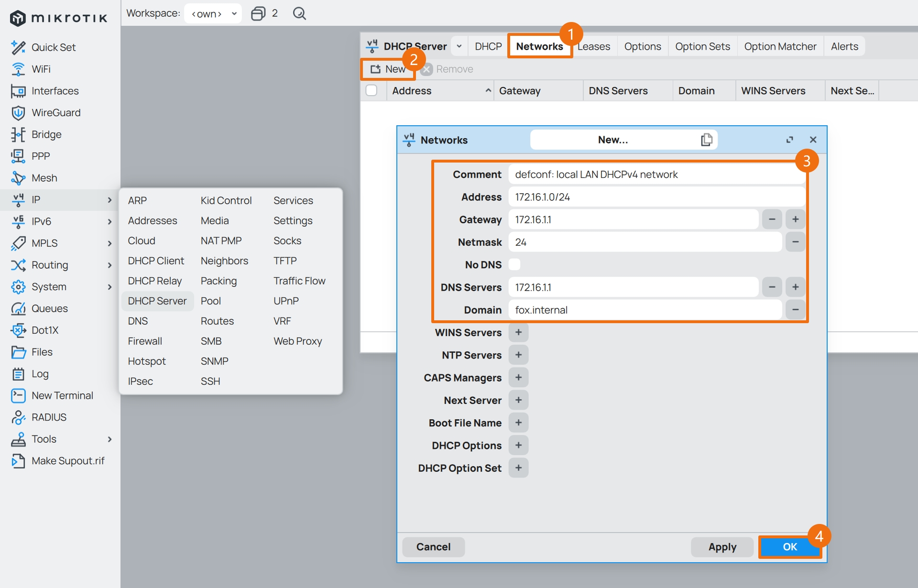Expand Boot File Name field with plus
The height and width of the screenshot is (588, 918).
click(518, 423)
